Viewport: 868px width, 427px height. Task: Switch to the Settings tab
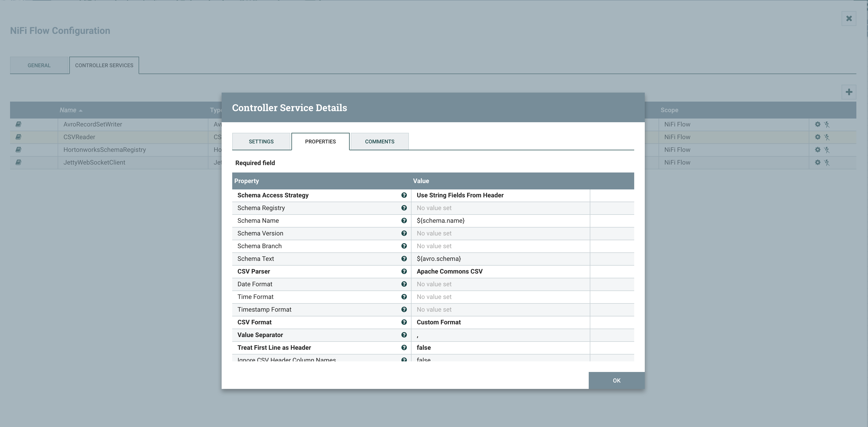click(261, 142)
